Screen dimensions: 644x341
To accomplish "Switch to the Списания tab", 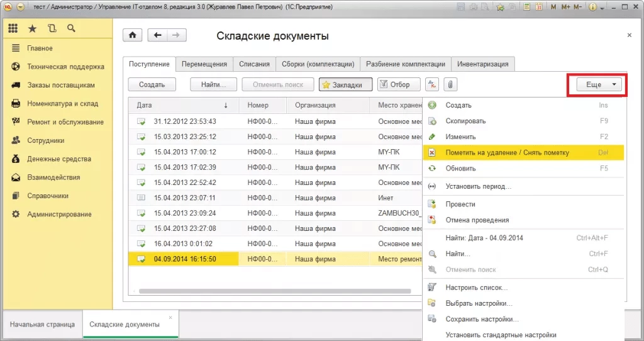I will 254,64.
